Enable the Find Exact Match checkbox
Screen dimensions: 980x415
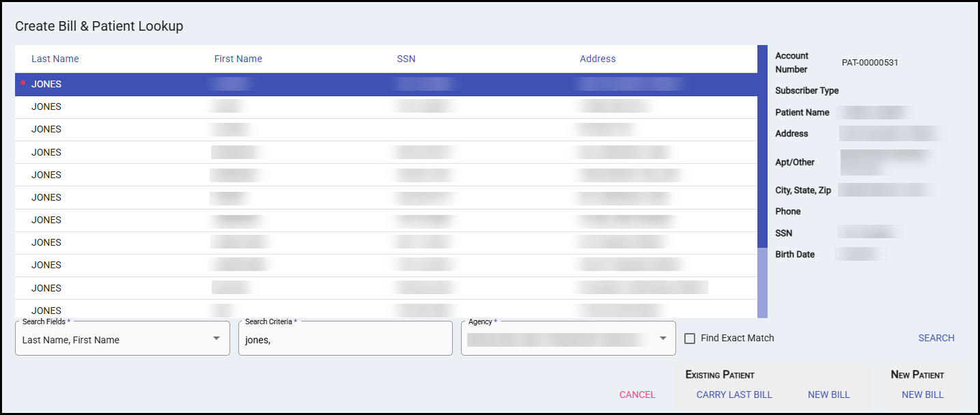(690, 339)
